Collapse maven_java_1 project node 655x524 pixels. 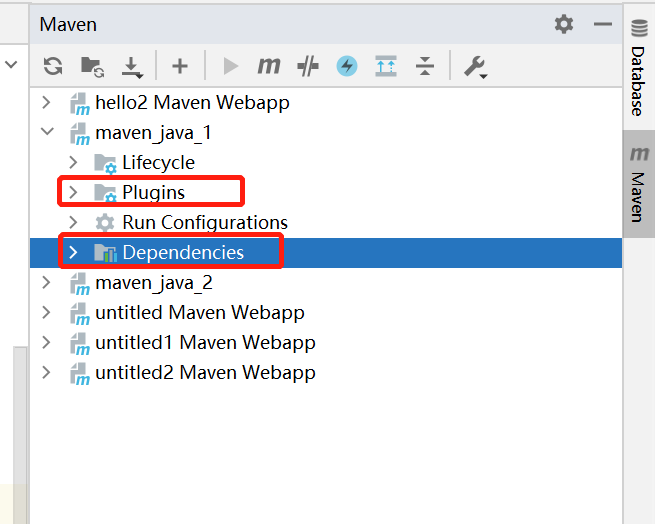[x=47, y=132]
